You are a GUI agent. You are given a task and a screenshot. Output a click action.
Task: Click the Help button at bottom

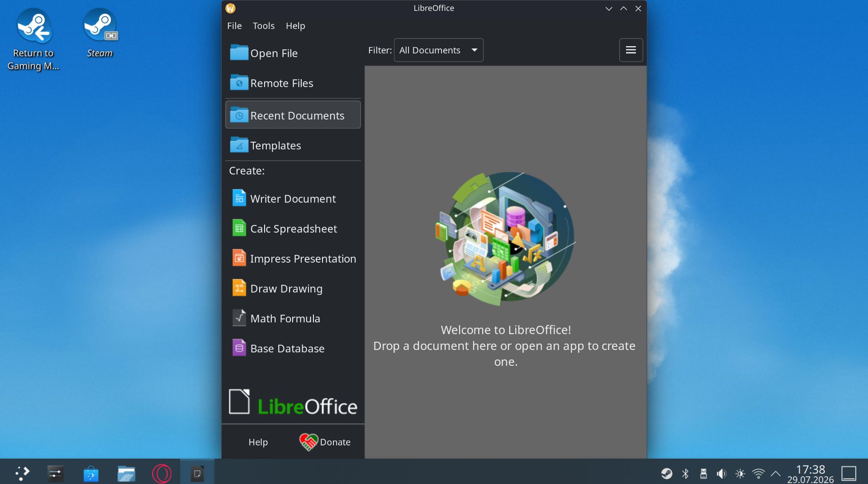coord(258,442)
